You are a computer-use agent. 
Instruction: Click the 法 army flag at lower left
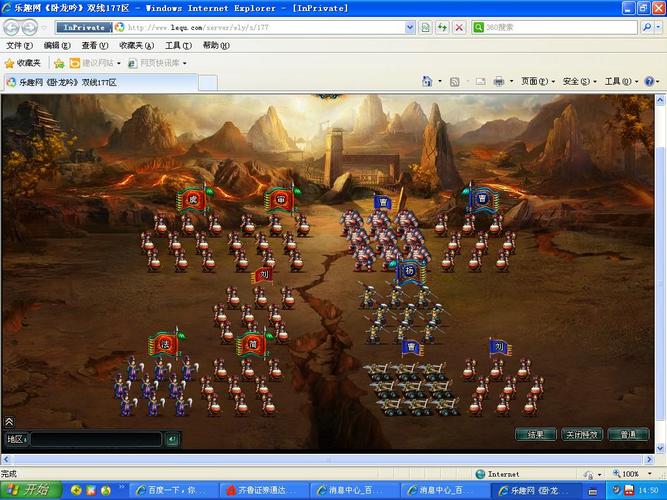coord(165,344)
